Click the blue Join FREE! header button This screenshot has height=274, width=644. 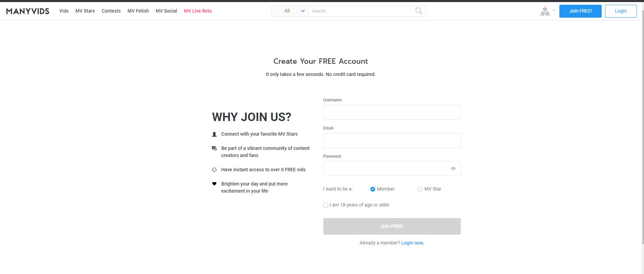[x=580, y=11]
